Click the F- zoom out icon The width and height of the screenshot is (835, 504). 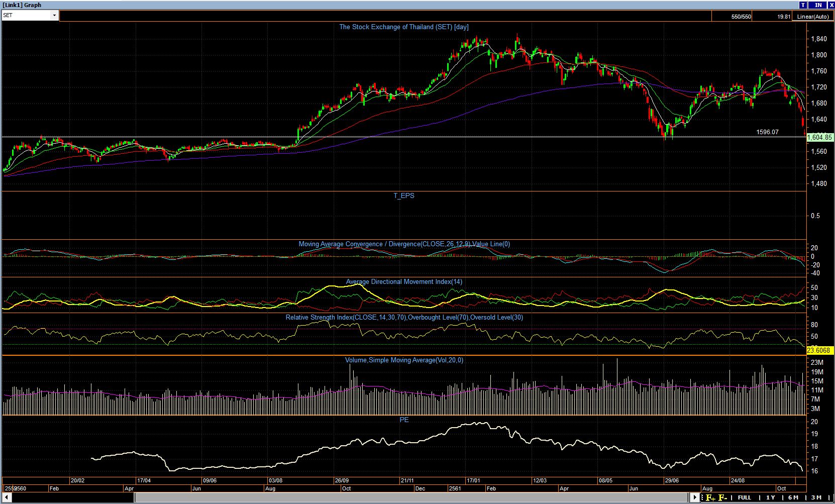(723, 497)
